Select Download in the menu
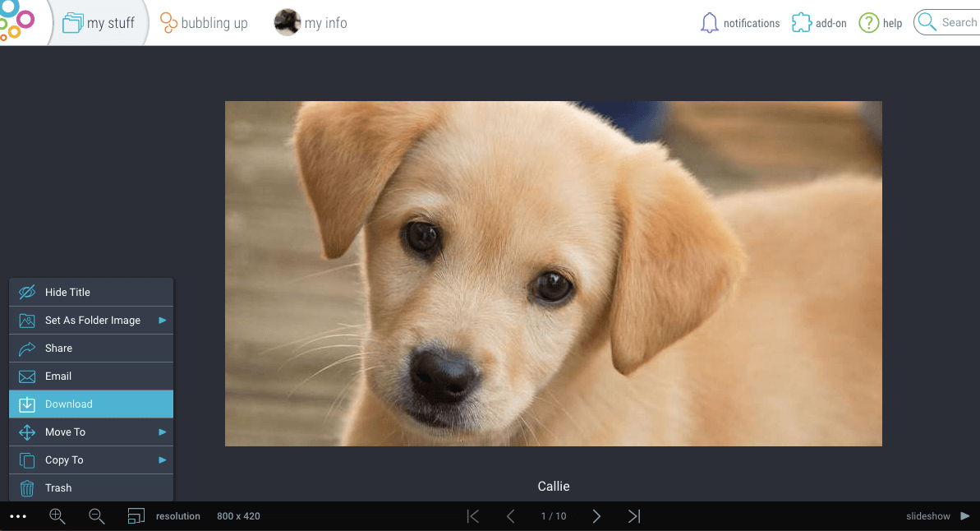 point(91,404)
